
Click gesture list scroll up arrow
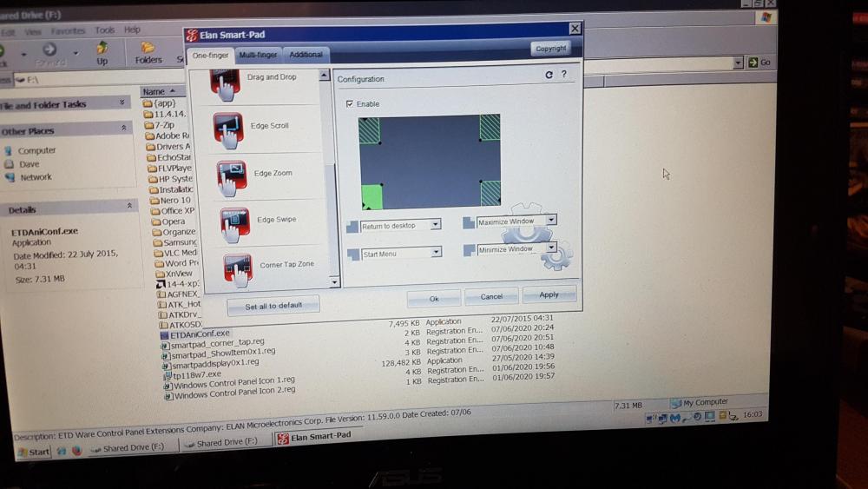click(x=325, y=74)
